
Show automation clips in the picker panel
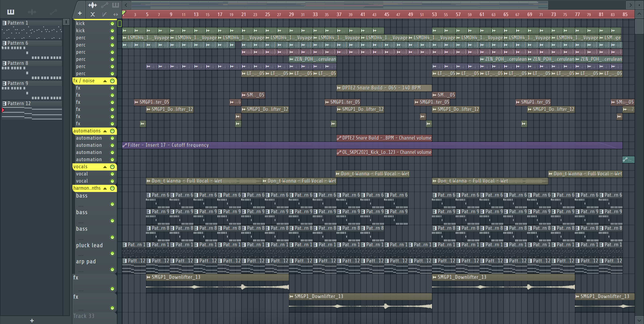pyautogui.click(x=53, y=12)
